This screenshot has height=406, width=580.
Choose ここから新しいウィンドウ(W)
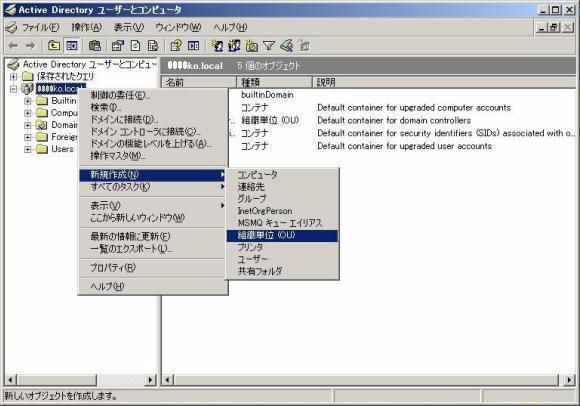[x=153, y=218]
